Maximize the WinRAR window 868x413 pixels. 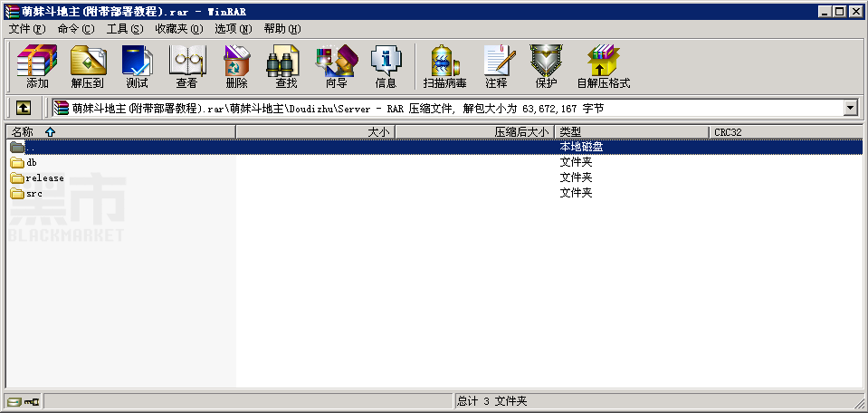coord(840,11)
